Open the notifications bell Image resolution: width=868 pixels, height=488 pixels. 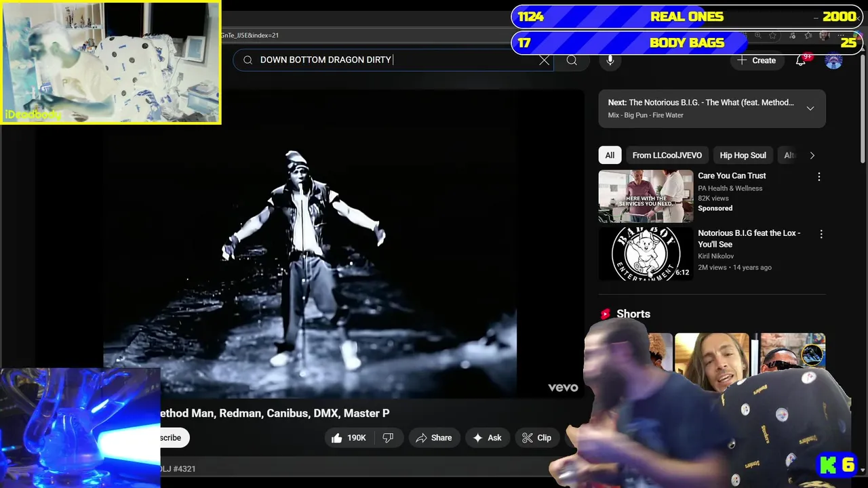pyautogui.click(x=801, y=60)
